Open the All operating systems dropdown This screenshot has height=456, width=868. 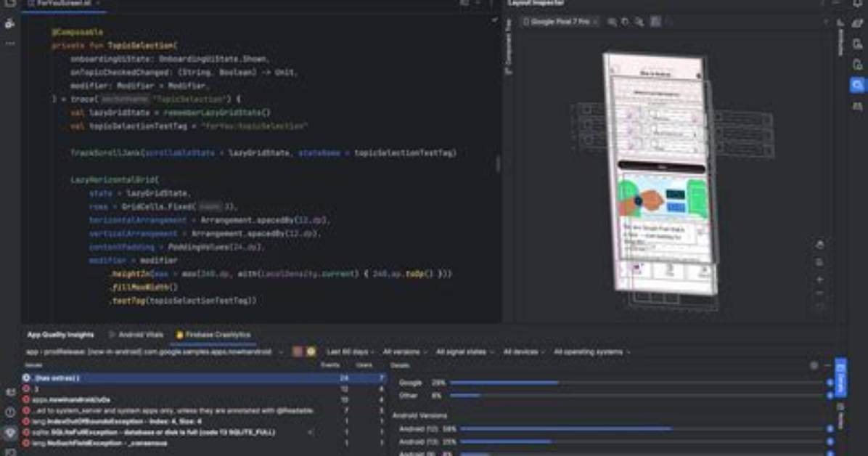pyautogui.click(x=591, y=352)
